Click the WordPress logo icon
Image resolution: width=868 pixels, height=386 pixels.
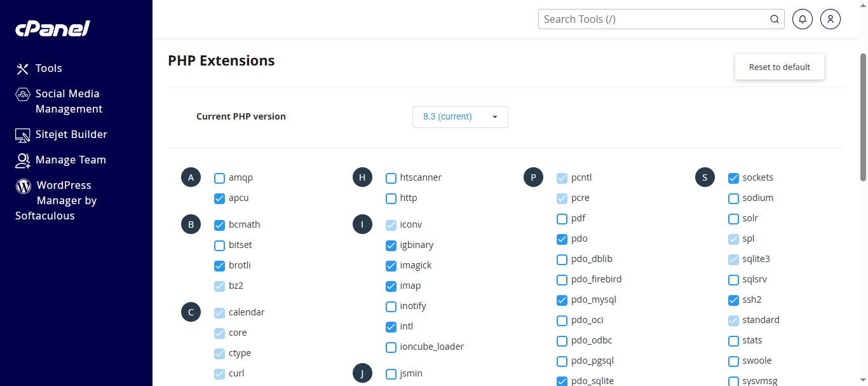click(x=24, y=186)
